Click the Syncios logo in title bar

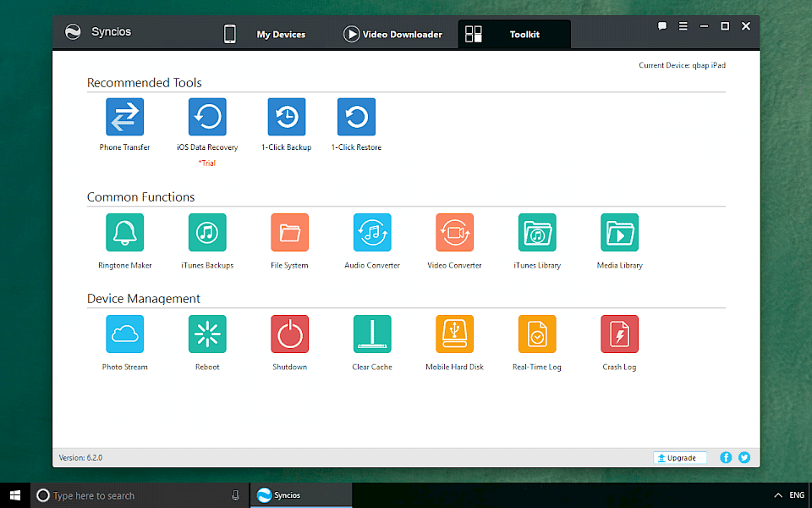tap(73, 31)
